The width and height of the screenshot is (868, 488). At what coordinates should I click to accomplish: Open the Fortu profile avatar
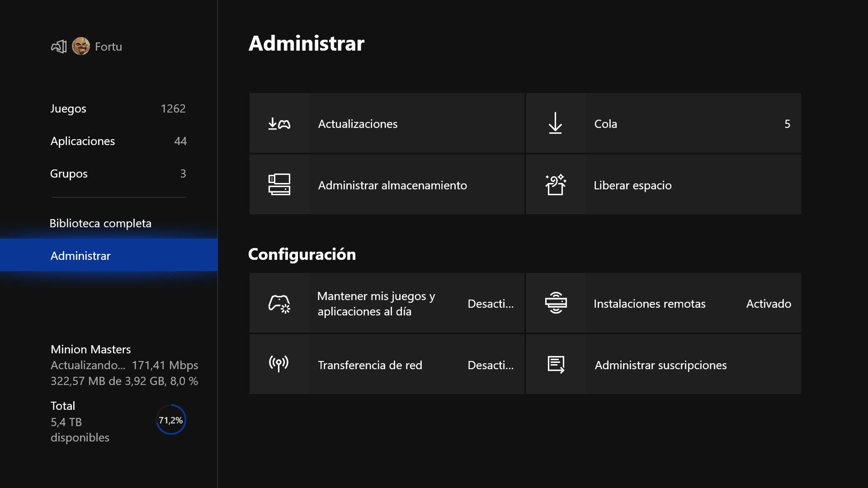click(x=81, y=47)
